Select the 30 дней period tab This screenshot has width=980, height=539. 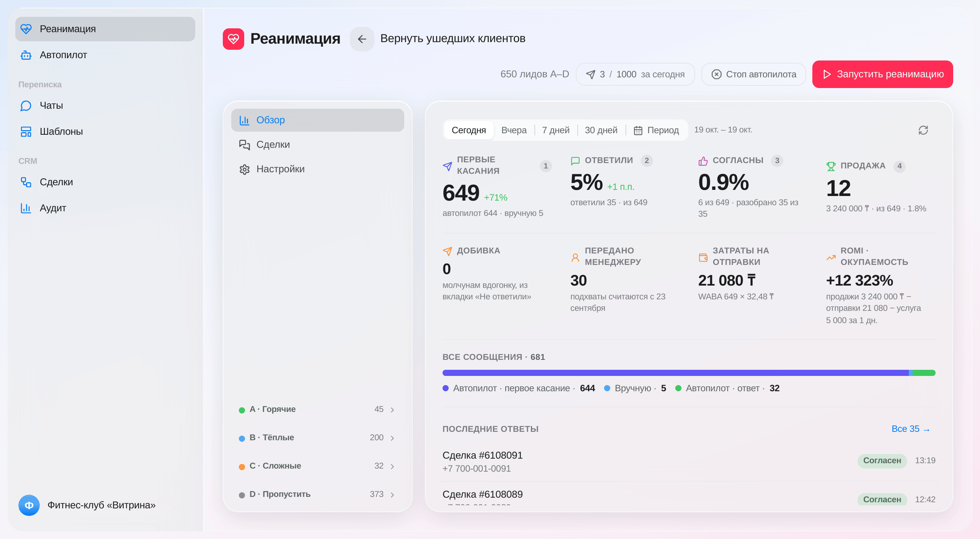601,130
